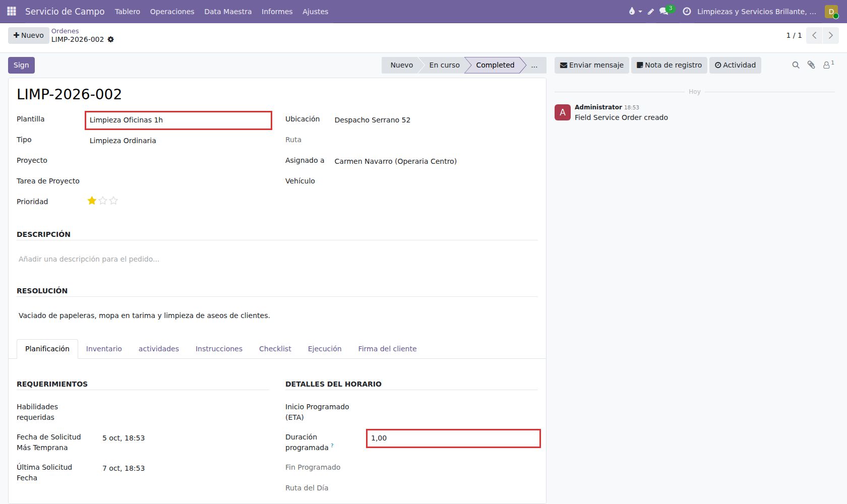Viewport: 847px width, 504px height.
Task: Open the Ubicación field Despacho Serrano 52
Action: [x=436, y=120]
